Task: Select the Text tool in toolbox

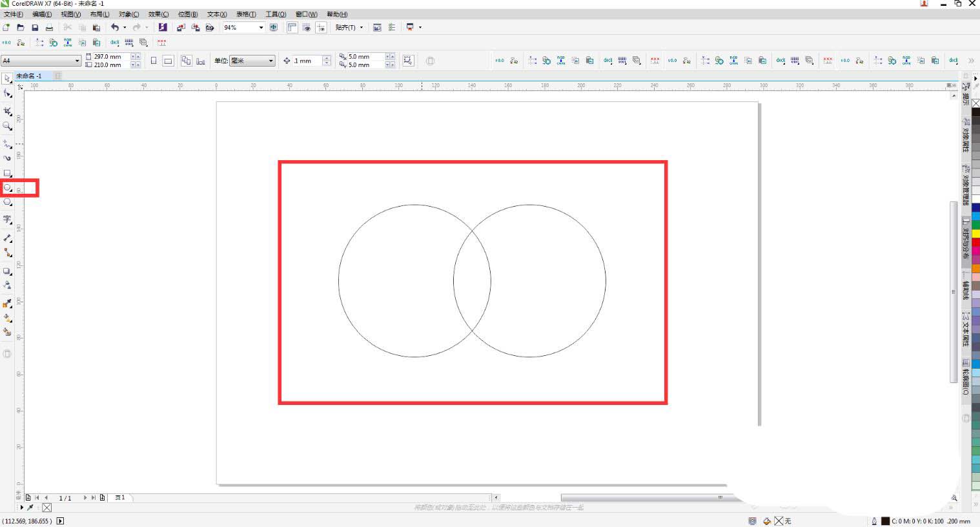Action: tap(8, 220)
